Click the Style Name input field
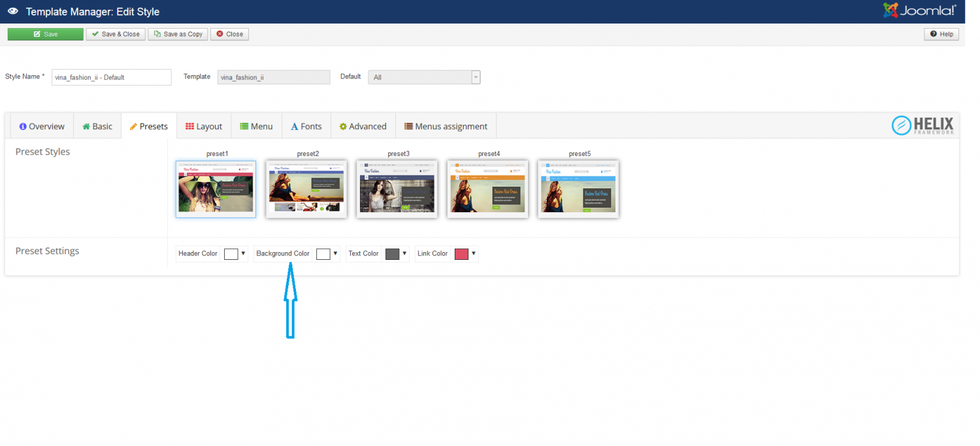This screenshot has width=980, height=446. 111,77
